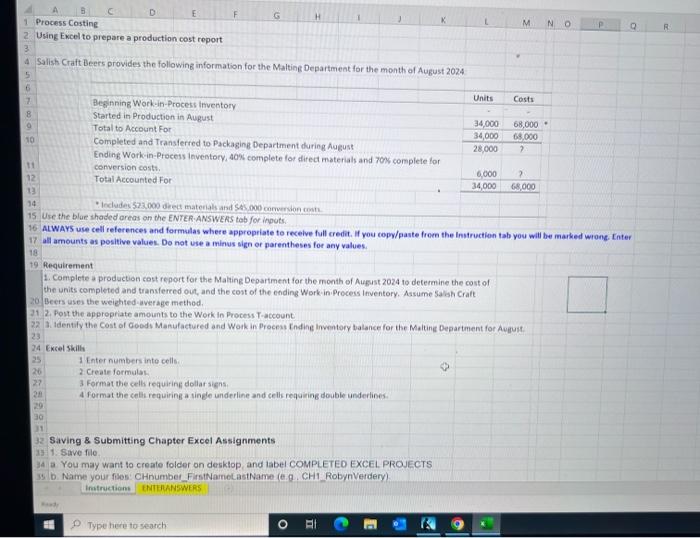Click 'Completed and Transferred to Packaging Department' row
This screenshot has width=700, height=538.
click(223, 143)
